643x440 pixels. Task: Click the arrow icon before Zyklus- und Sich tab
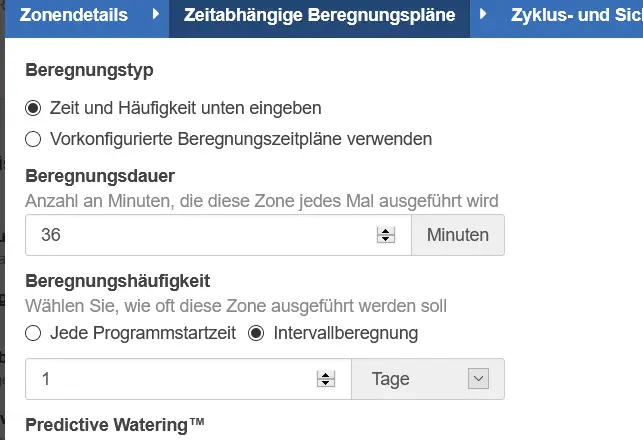point(483,15)
